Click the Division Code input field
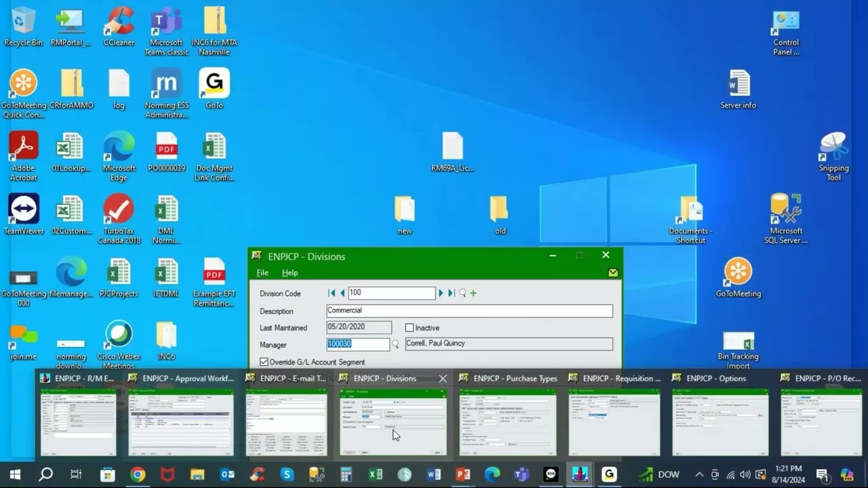The image size is (868, 488). 391,293
